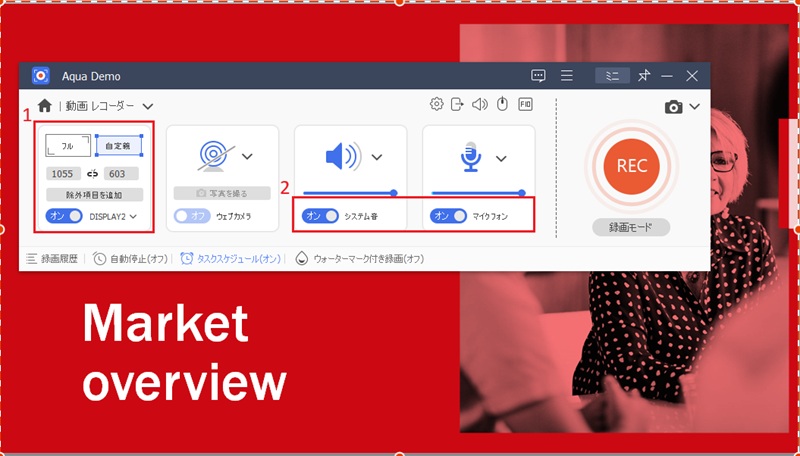Toggle the マイクフォン switch off
Image resolution: width=800 pixels, height=456 pixels.
click(448, 216)
